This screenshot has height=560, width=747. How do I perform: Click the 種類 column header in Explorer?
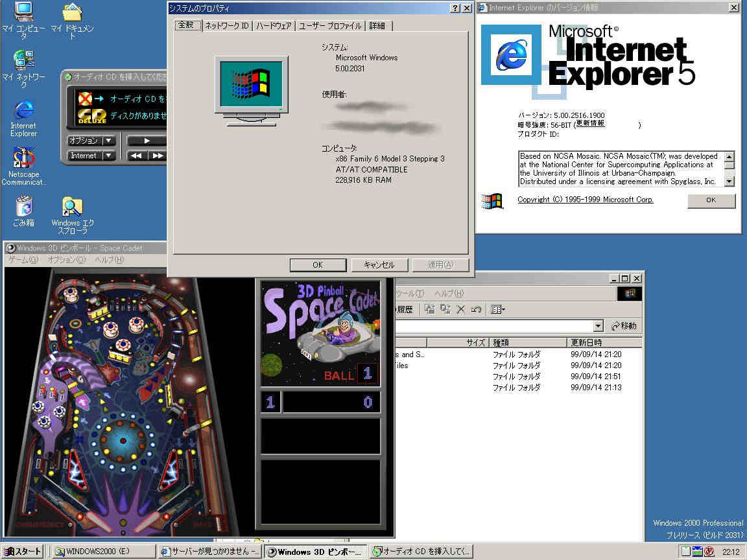[528, 342]
